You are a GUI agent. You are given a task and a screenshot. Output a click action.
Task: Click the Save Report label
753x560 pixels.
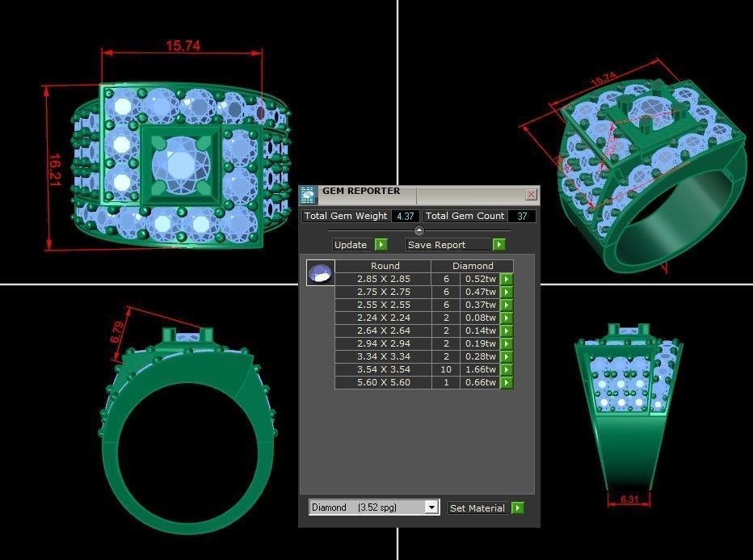pyautogui.click(x=436, y=245)
